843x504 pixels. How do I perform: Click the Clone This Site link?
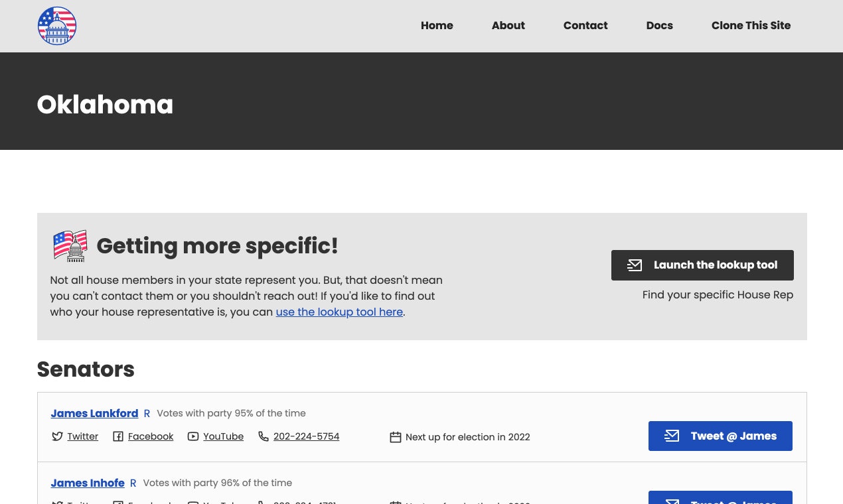(751, 26)
